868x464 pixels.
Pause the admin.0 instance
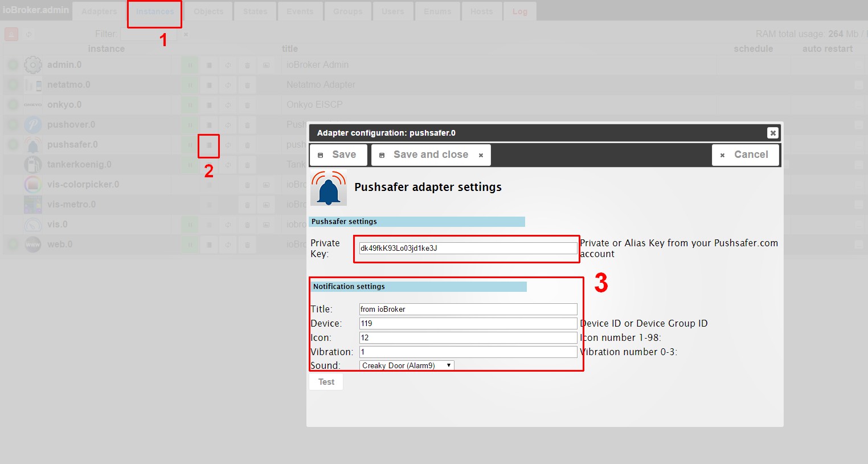[x=190, y=66]
